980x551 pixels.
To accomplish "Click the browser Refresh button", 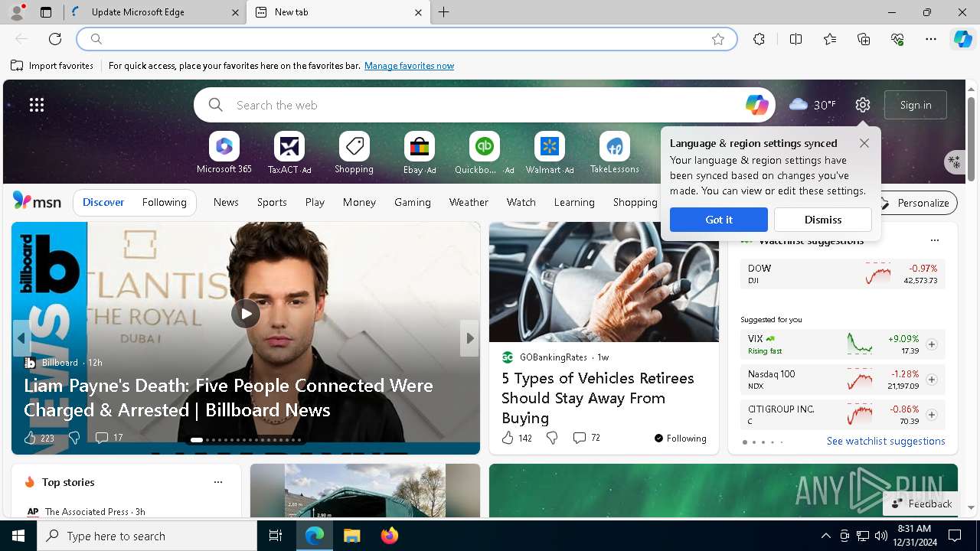I will 55,39.
